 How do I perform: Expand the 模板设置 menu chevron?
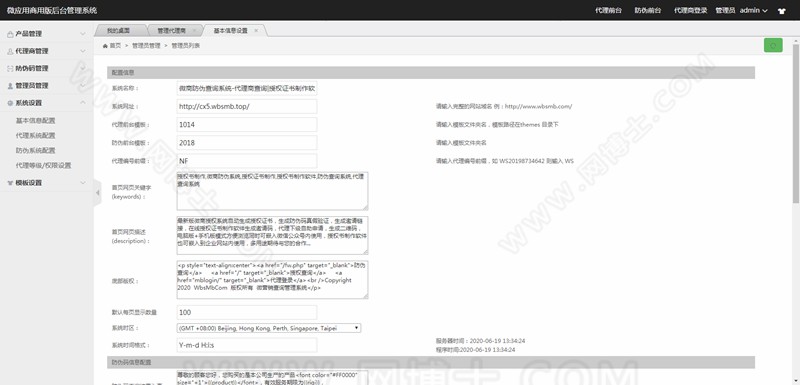click(83, 183)
